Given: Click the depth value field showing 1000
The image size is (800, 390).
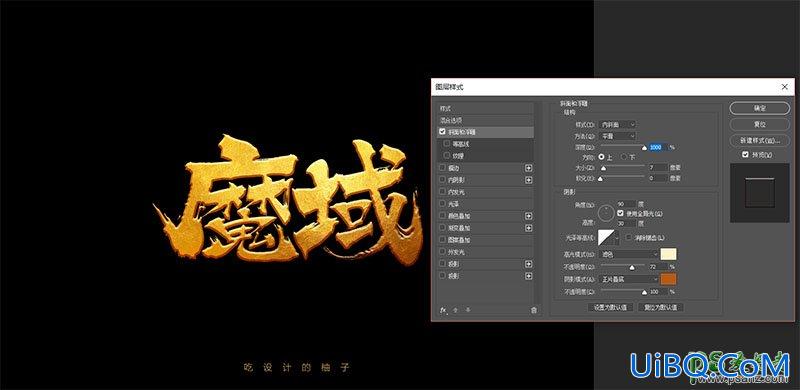Looking at the screenshot, I should [x=658, y=147].
